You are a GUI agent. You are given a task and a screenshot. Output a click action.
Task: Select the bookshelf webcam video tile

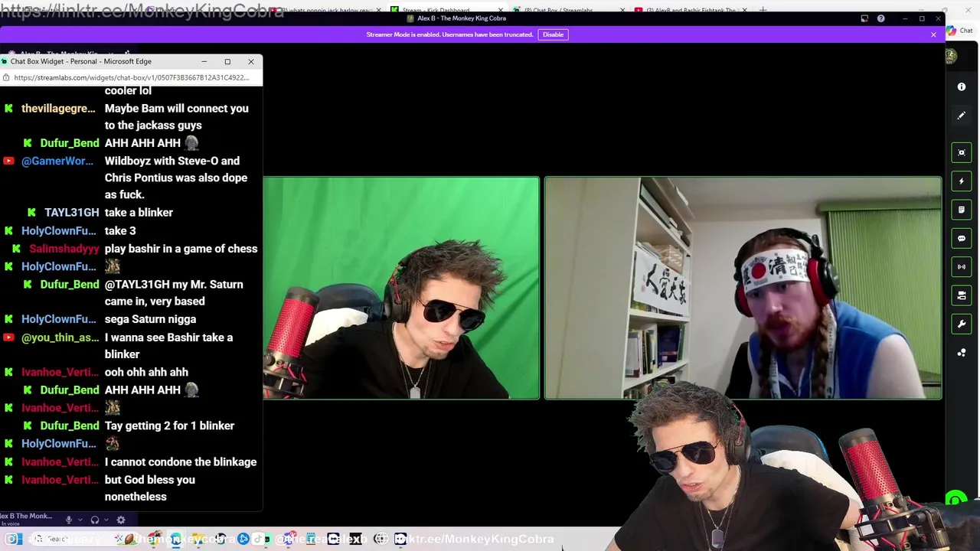point(743,288)
